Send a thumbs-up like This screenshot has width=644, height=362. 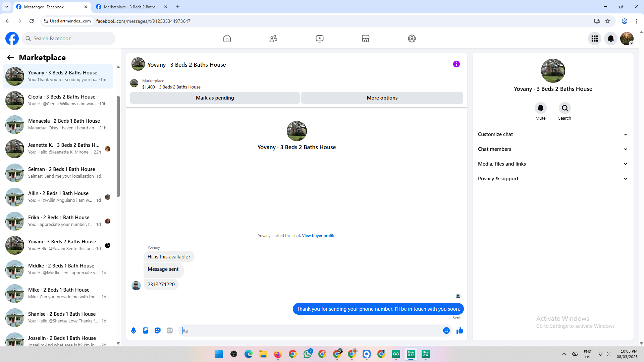pos(460,330)
